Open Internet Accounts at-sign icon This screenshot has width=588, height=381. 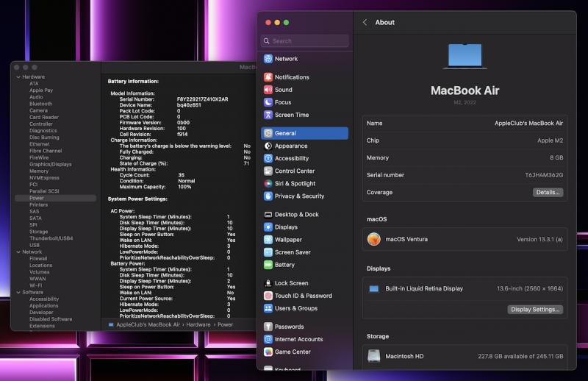point(268,339)
